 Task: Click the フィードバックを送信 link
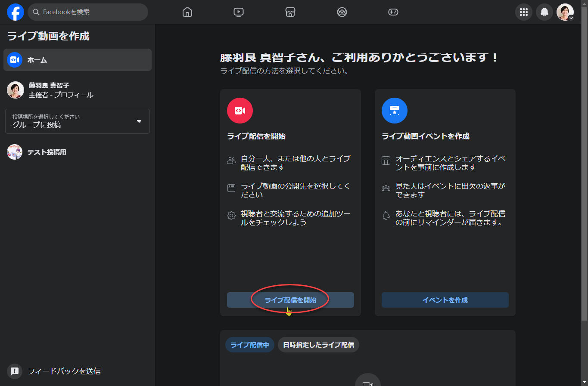[x=64, y=371]
